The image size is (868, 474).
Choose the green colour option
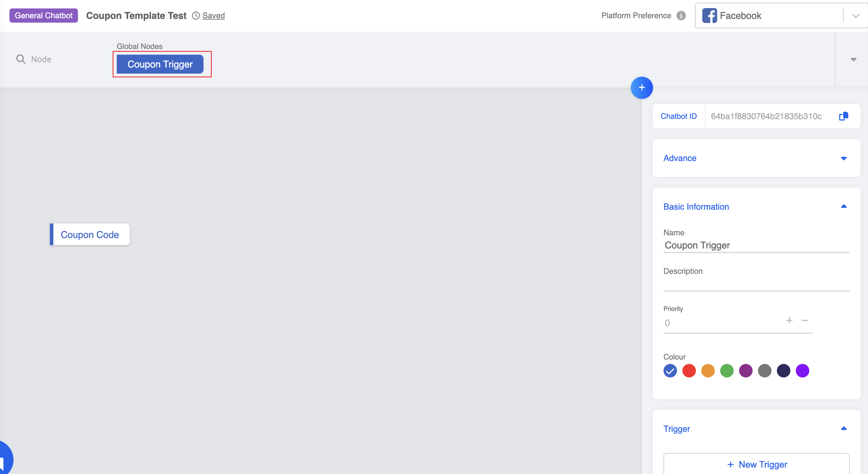(727, 371)
